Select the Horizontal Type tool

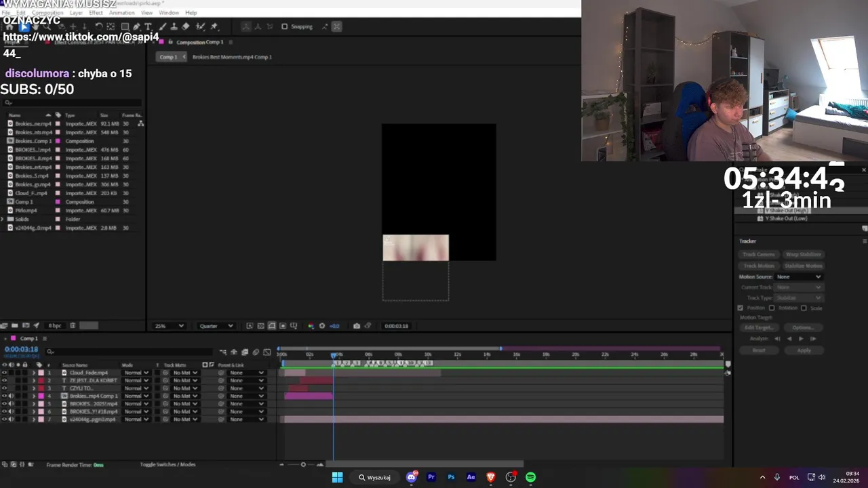pos(148,26)
